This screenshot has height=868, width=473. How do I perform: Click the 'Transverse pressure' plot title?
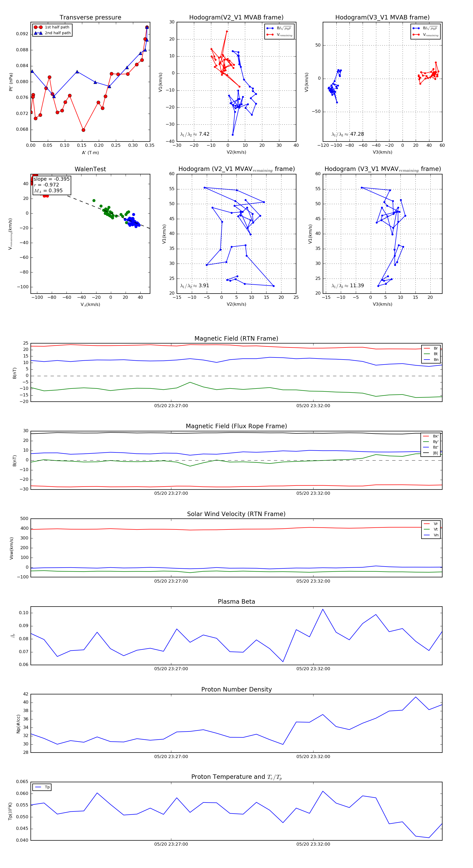coord(90,18)
